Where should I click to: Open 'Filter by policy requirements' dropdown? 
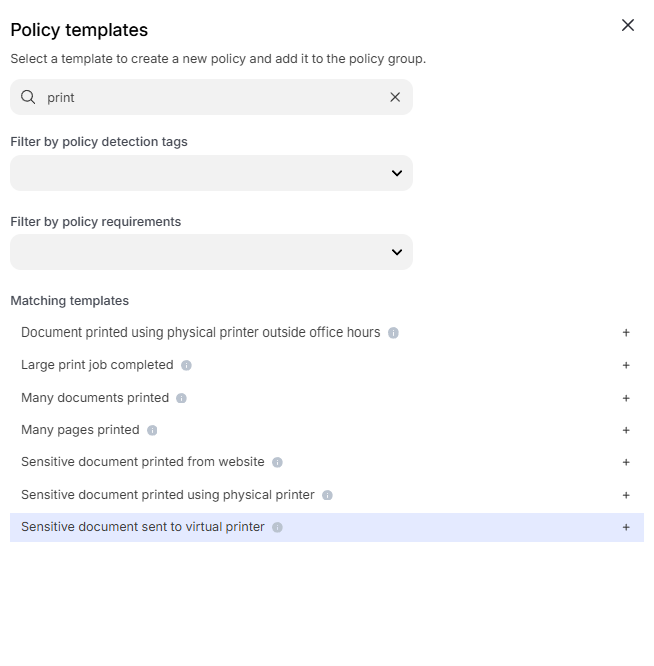point(211,252)
